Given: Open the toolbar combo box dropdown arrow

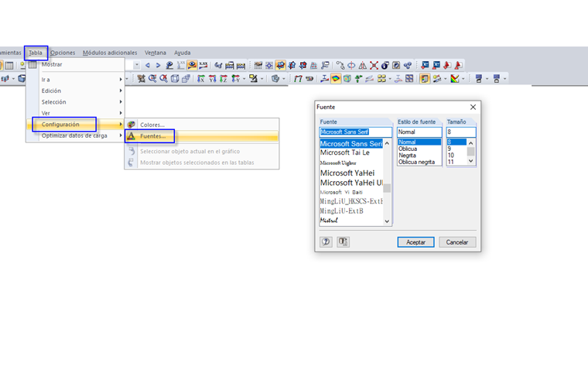Looking at the screenshot, I should (x=137, y=65).
